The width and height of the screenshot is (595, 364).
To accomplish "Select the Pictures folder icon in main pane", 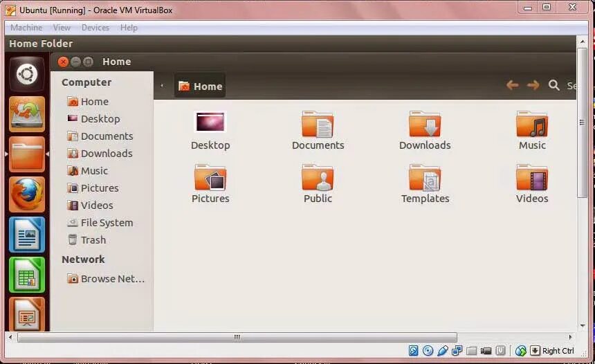I will (x=210, y=177).
